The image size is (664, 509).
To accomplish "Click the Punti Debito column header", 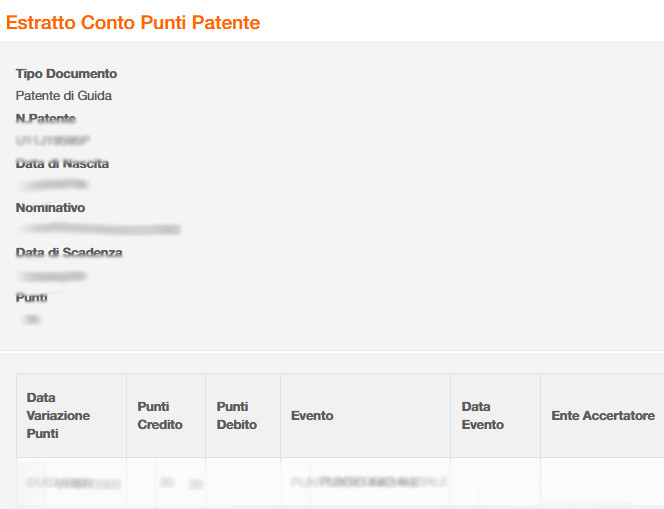I will (237, 416).
